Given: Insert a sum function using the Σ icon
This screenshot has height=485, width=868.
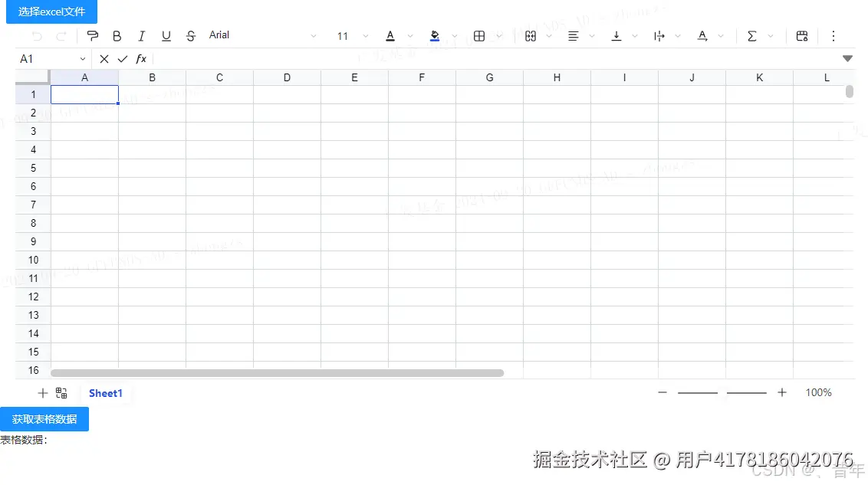Looking at the screenshot, I should coord(752,35).
